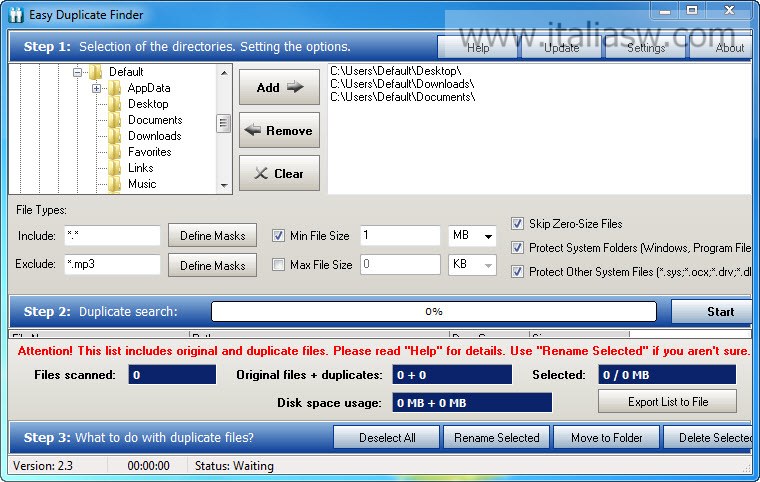The image size is (760, 482).
Task: Click the Favorites folder icon
Action: pos(114,152)
